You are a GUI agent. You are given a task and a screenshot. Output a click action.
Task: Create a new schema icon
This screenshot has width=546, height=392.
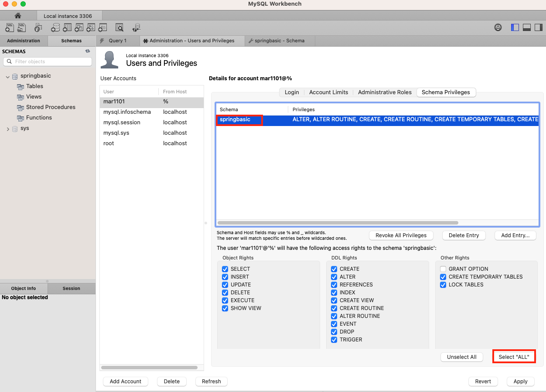[55, 27]
